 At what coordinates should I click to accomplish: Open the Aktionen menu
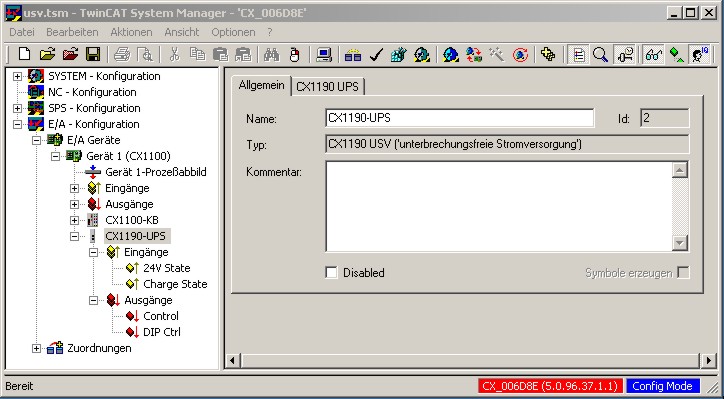coord(131,32)
